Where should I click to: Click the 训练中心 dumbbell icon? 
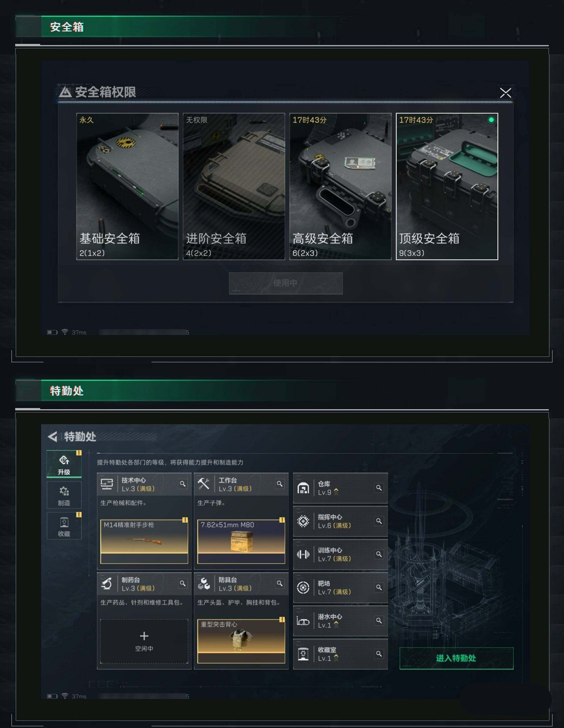[303, 554]
